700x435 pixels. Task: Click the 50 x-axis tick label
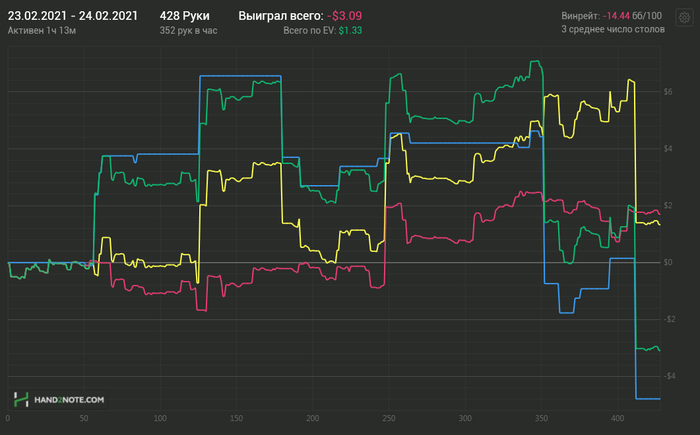[x=84, y=418]
